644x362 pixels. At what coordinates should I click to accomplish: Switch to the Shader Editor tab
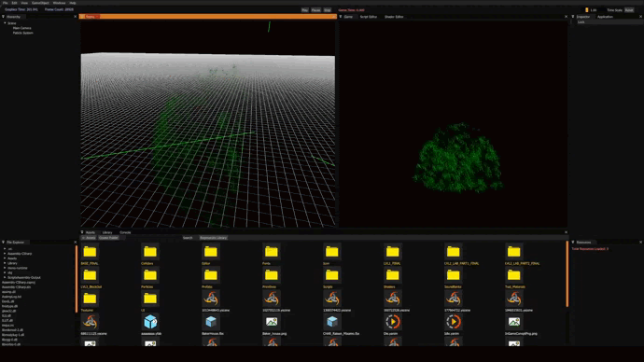point(394,17)
